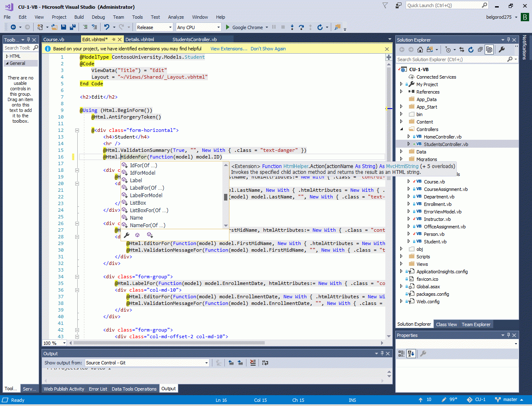Expand the Views folder in Solution Explorer
This screenshot has height=406, width=532.
tap(401, 264)
